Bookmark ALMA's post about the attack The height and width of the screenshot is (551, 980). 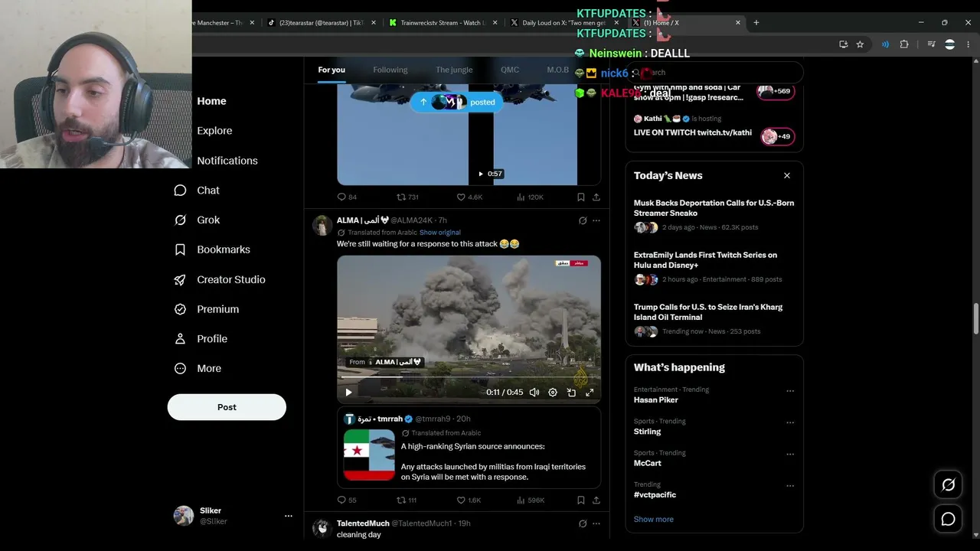(581, 500)
